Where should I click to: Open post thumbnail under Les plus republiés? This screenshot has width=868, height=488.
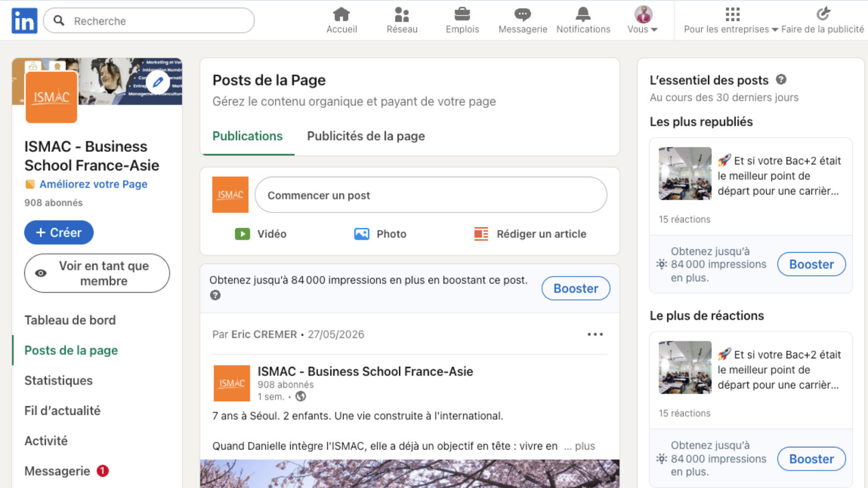point(685,174)
